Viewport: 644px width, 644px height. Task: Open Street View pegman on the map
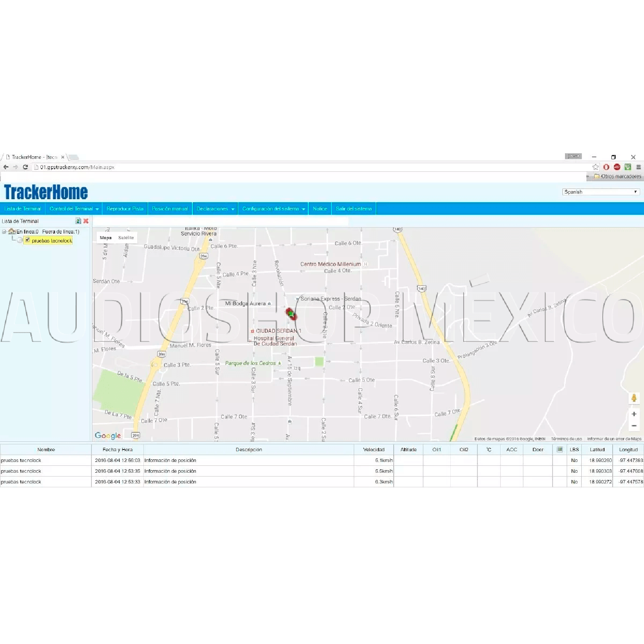tap(634, 398)
